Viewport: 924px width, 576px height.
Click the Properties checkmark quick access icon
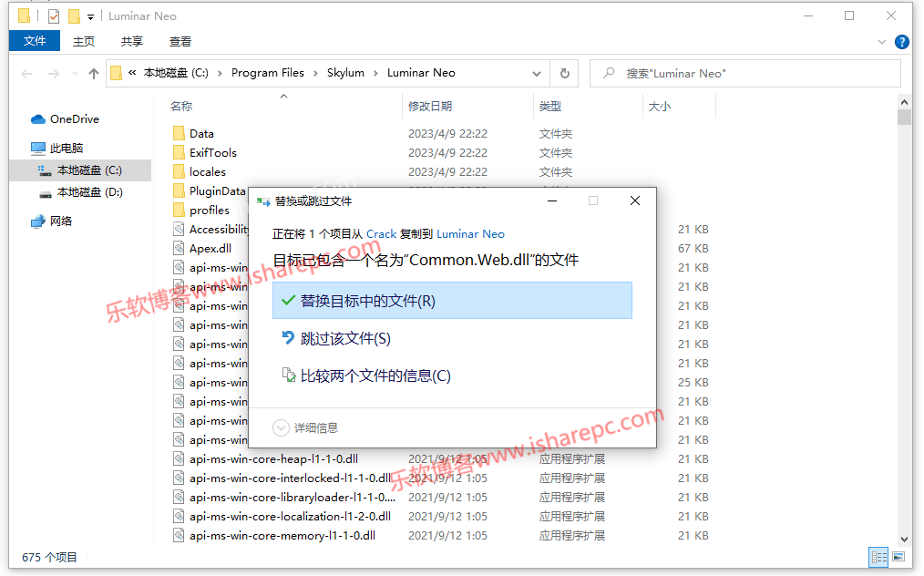pyautogui.click(x=53, y=16)
